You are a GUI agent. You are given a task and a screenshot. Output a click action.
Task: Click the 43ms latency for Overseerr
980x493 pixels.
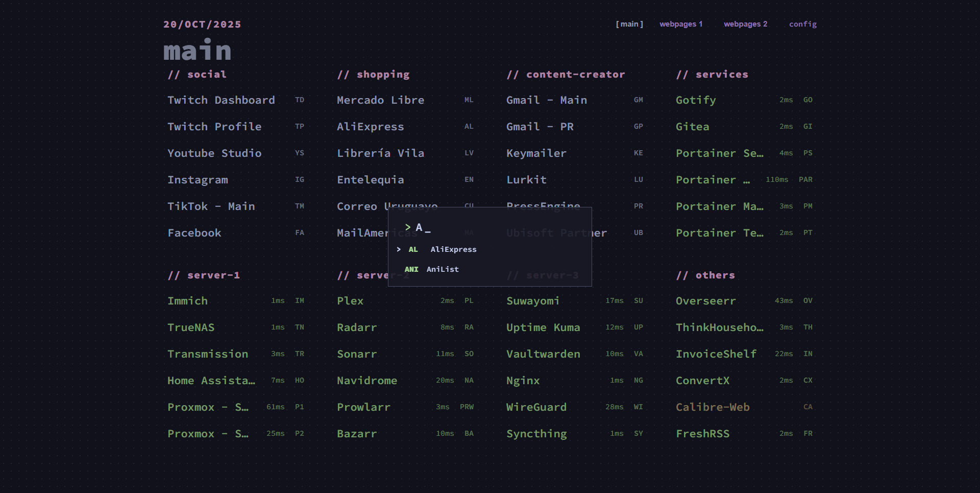tap(783, 301)
